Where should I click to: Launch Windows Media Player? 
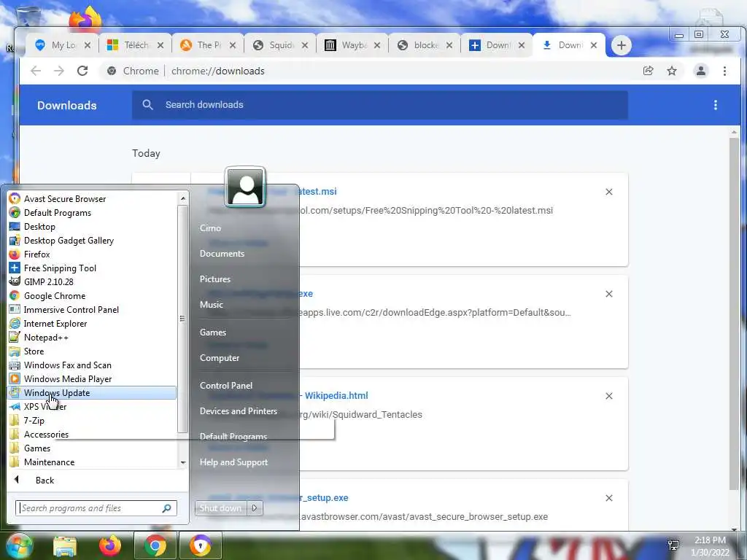(x=68, y=378)
